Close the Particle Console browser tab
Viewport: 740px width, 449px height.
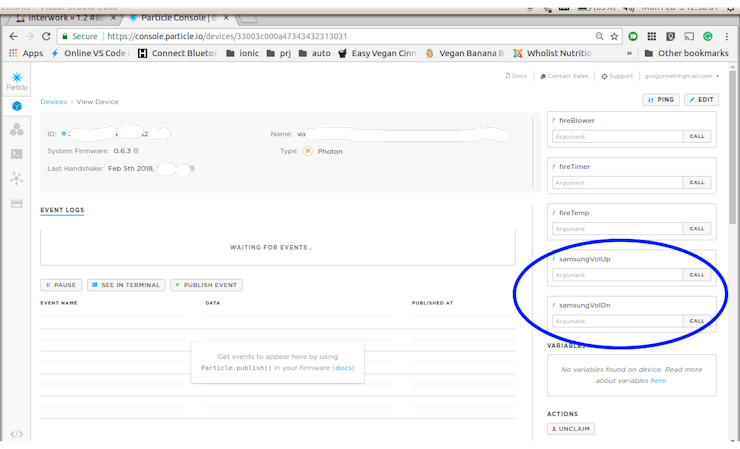[x=226, y=18]
